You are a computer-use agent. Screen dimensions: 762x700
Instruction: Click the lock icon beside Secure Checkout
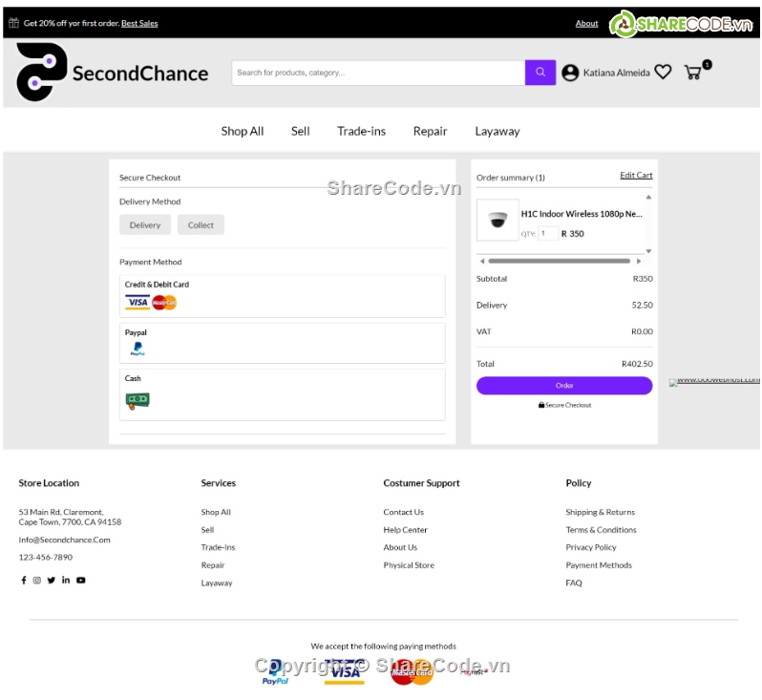[x=541, y=405]
